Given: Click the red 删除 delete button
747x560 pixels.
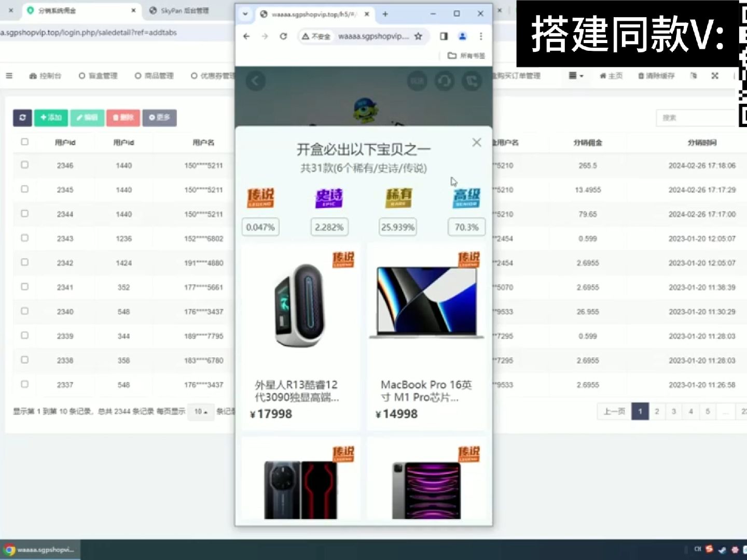Looking at the screenshot, I should coord(123,118).
